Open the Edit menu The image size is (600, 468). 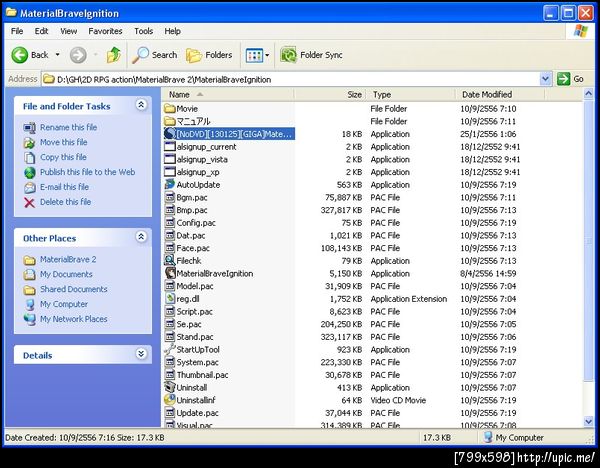pos(41,31)
